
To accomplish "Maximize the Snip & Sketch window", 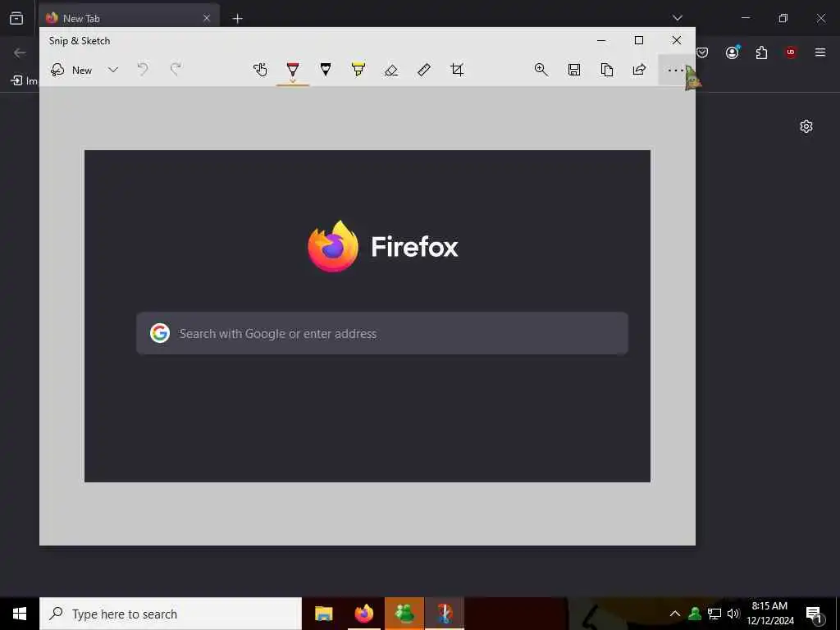I will pos(638,40).
